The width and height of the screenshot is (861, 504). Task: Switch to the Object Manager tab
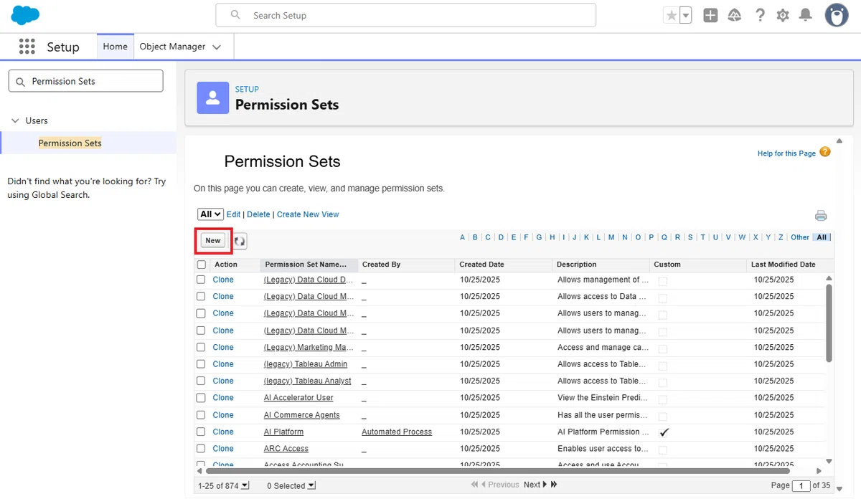172,47
